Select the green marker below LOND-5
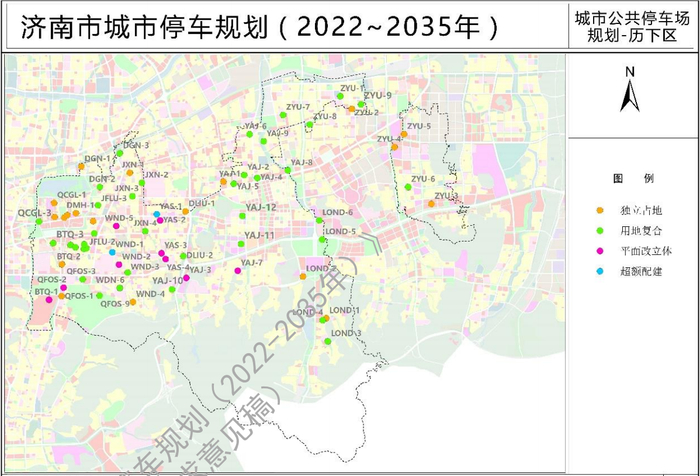The image size is (700, 476). click(x=322, y=240)
